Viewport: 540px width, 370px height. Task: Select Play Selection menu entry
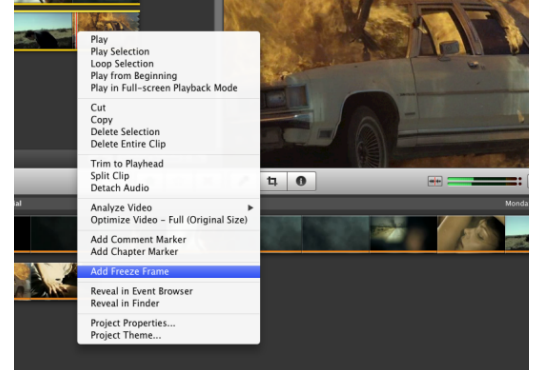pyautogui.click(x=168, y=51)
